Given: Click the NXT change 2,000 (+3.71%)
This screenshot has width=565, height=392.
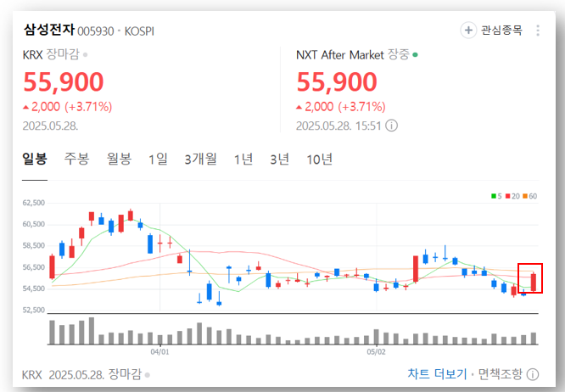Looking at the screenshot, I should coord(341,107).
